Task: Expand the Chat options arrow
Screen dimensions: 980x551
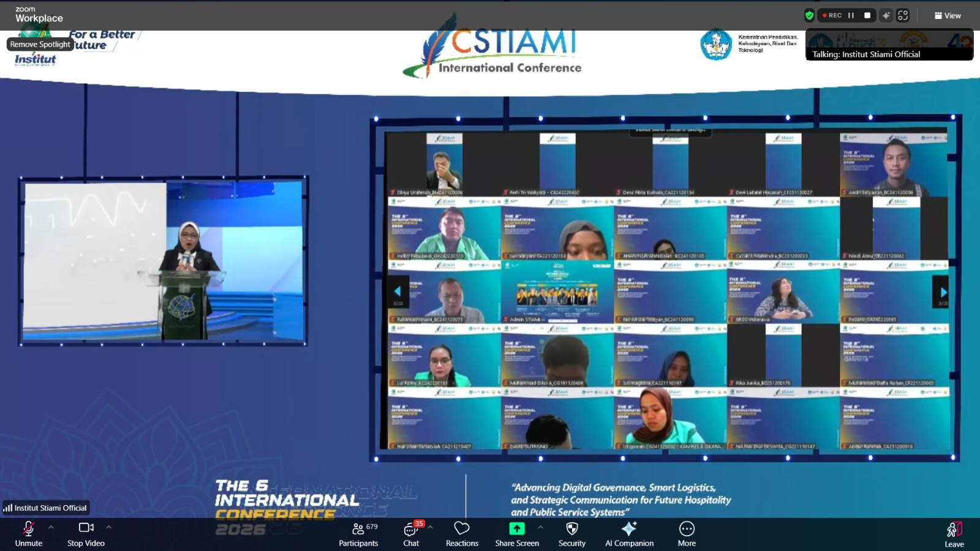Action: 430,527
